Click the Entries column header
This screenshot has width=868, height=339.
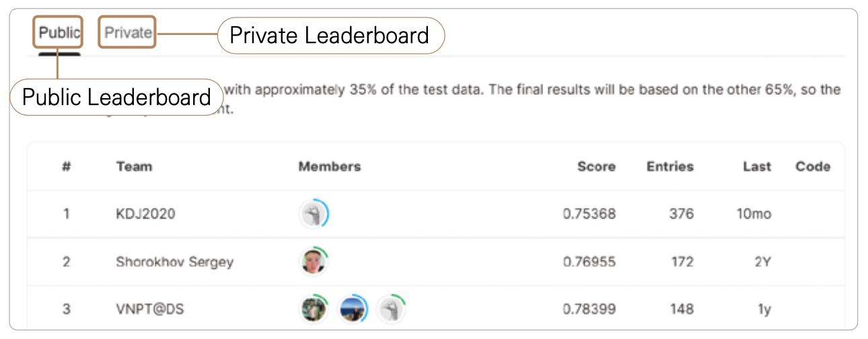(x=670, y=167)
